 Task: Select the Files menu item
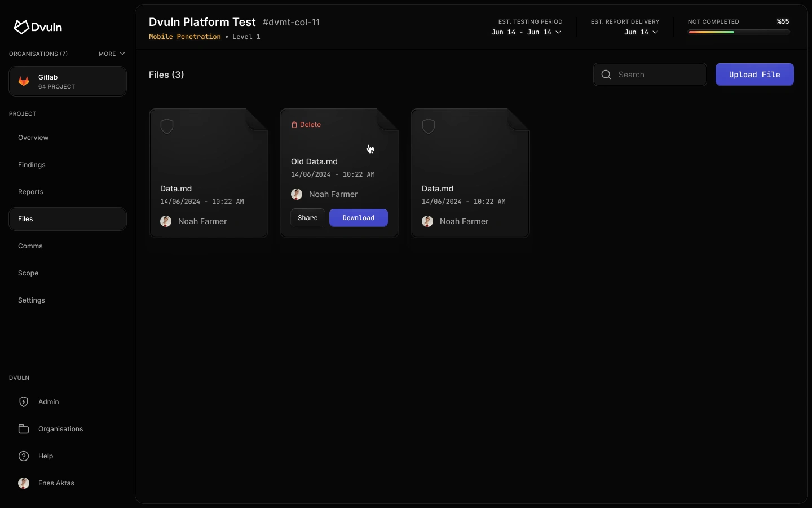(x=68, y=219)
